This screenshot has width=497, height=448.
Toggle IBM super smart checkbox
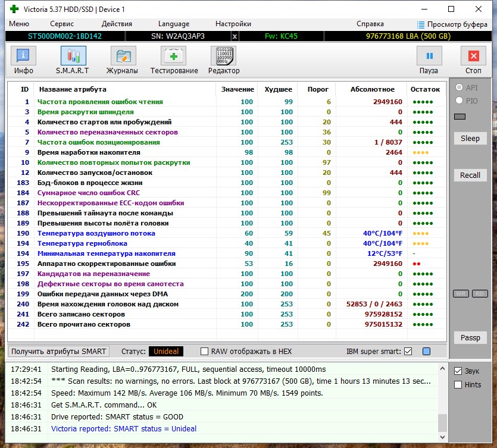point(408,352)
